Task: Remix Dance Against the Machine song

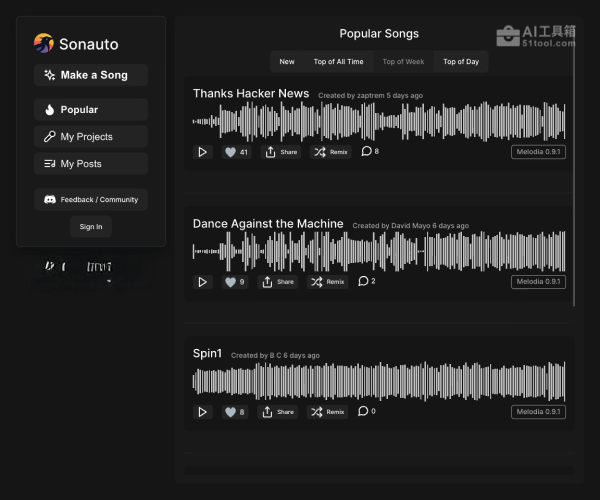Action: (x=328, y=282)
